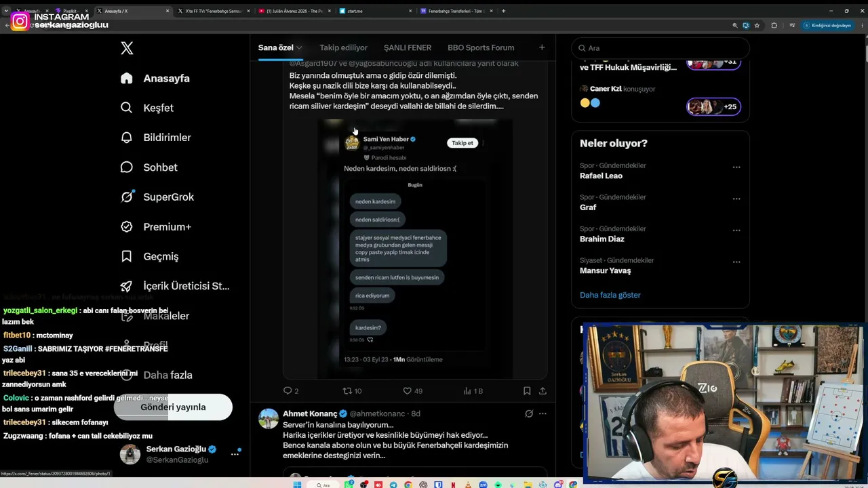Click the magnifier icon beside Keşfet
The height and width of the screenshot is (488, 868).
point(127,108)
